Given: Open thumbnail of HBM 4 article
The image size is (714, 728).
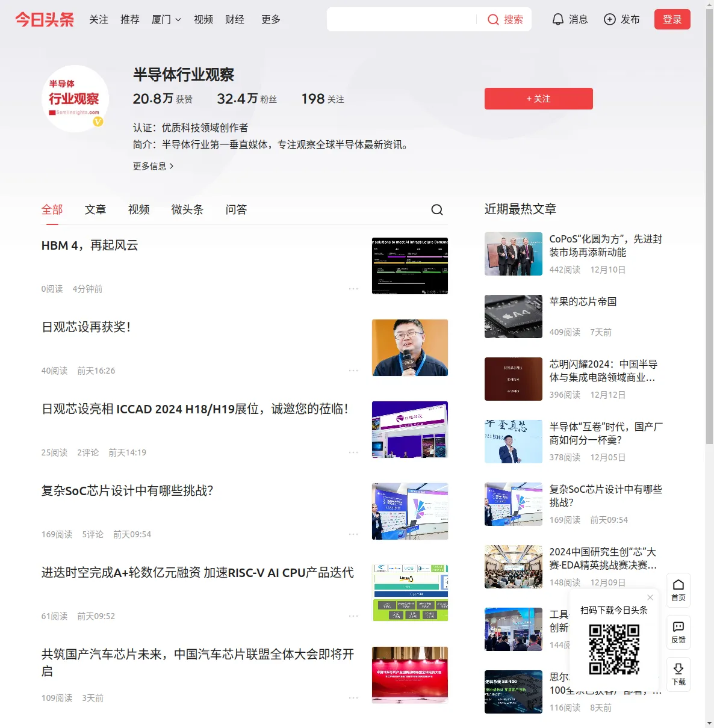Looking at the screenshot, I should pyautogui.click(x=410, y=266).
